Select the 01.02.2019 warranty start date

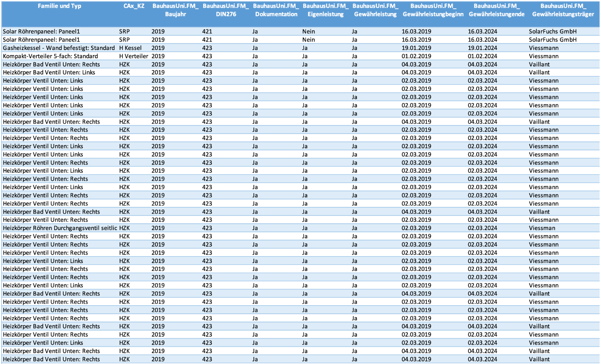coord(416,56)
